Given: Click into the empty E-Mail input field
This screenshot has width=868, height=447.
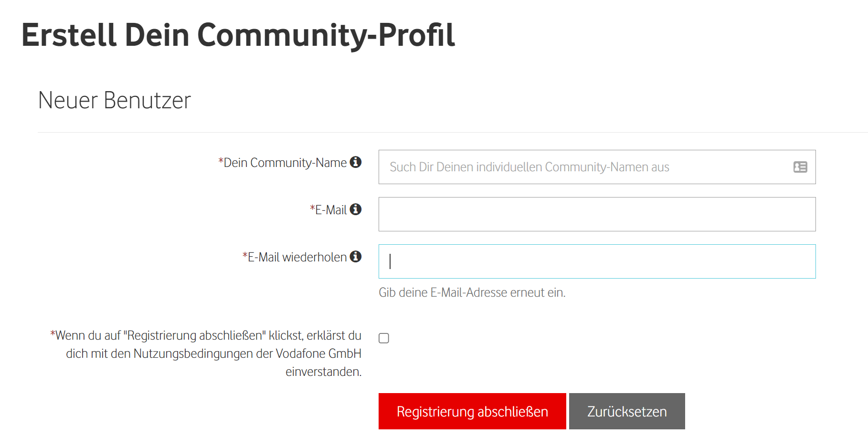Looking at the screenshot, I should [x=597, y=214].
